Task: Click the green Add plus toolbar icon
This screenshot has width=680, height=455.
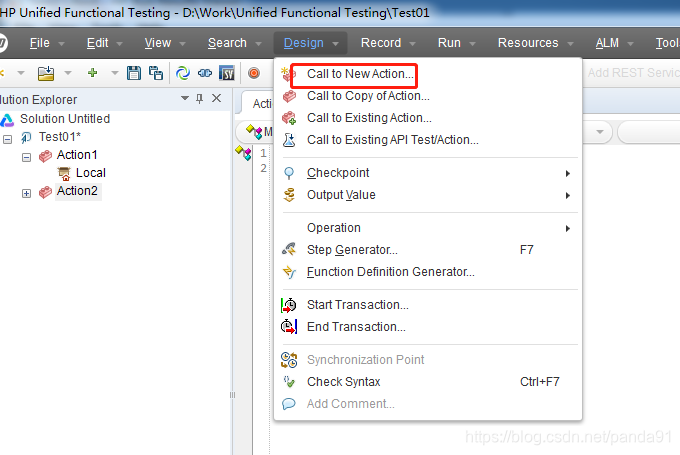Action: (x=92, y=73)
